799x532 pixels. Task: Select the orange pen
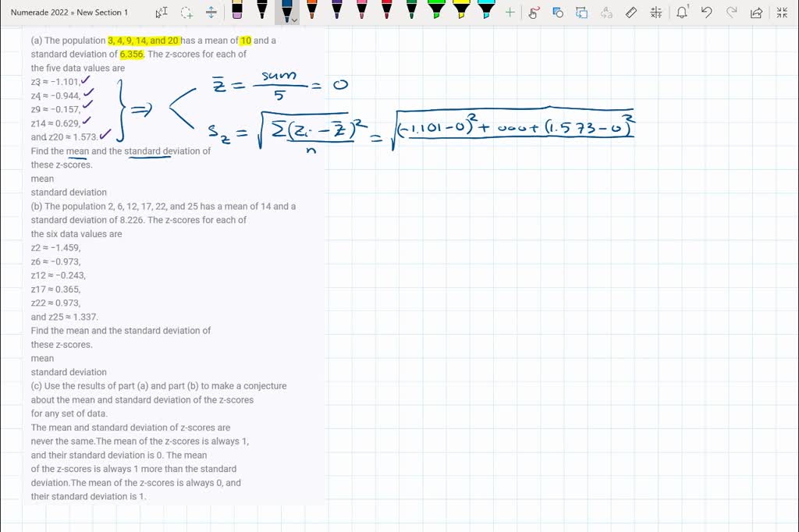tap(312, 10)
